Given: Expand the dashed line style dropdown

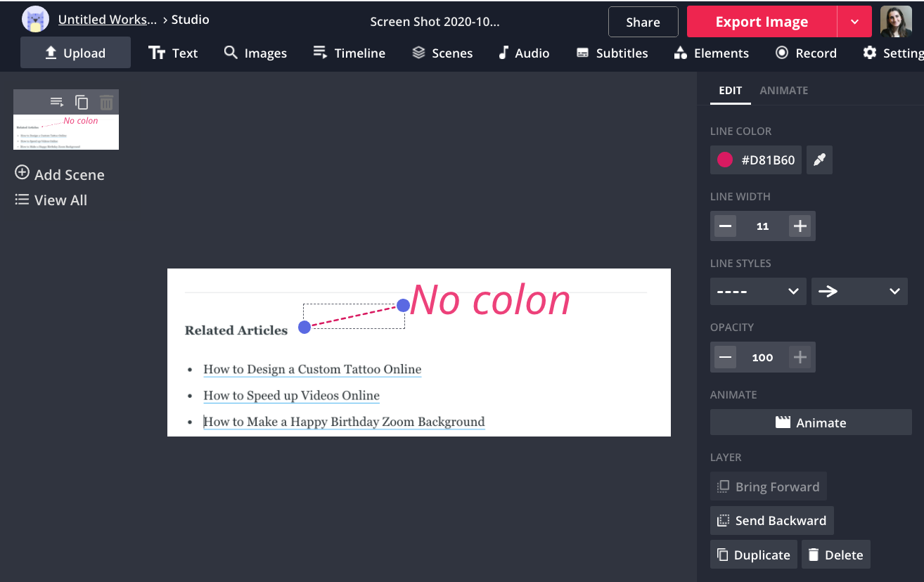Looking at the screenshot, I should pos(757,291).
